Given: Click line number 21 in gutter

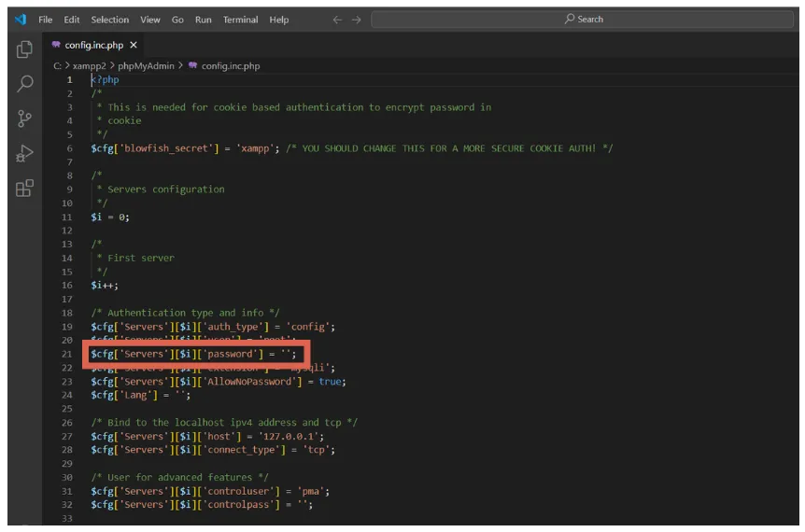Looking at the screenshot, I should click(x=67, y=354).
